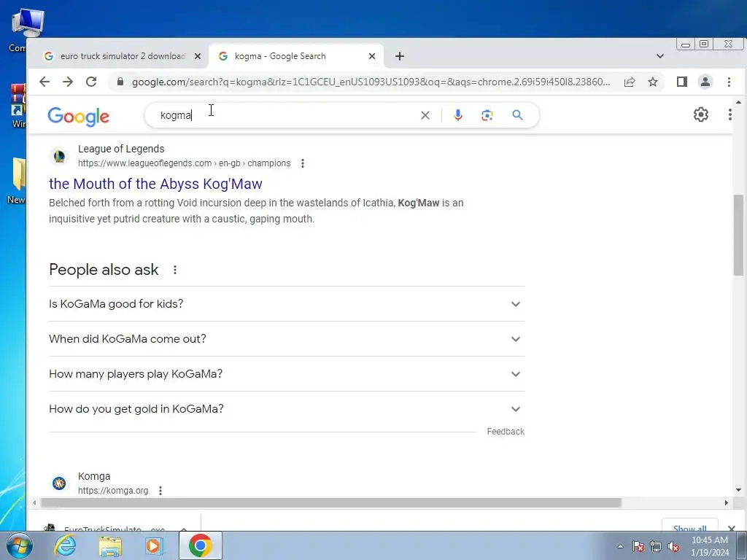
Task: Start voice search with the microphone
Action: (458, 115)
